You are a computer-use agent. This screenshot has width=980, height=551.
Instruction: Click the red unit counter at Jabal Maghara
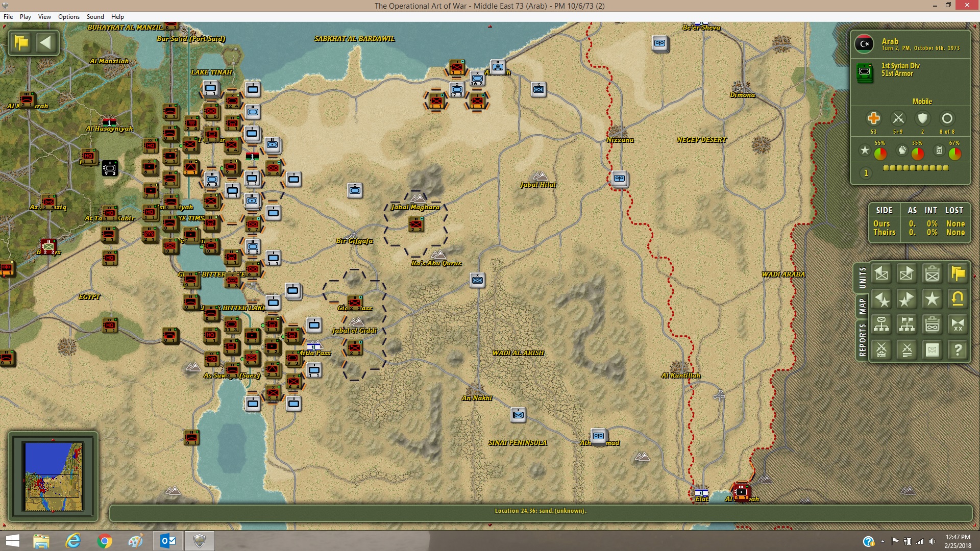coord(416,224)
